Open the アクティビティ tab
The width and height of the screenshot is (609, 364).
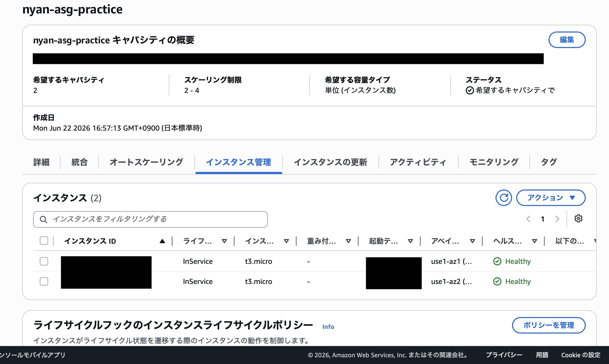418,162
